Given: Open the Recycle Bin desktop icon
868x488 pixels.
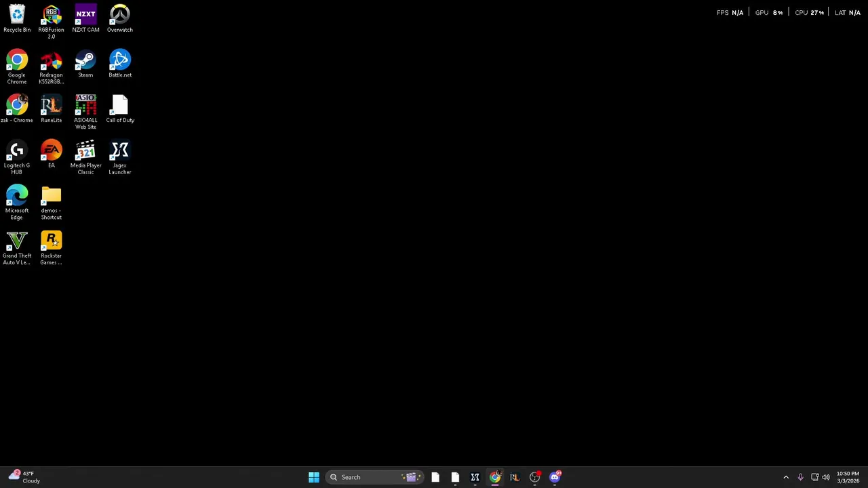Looking at the screenshot, I should pos(17,19).
